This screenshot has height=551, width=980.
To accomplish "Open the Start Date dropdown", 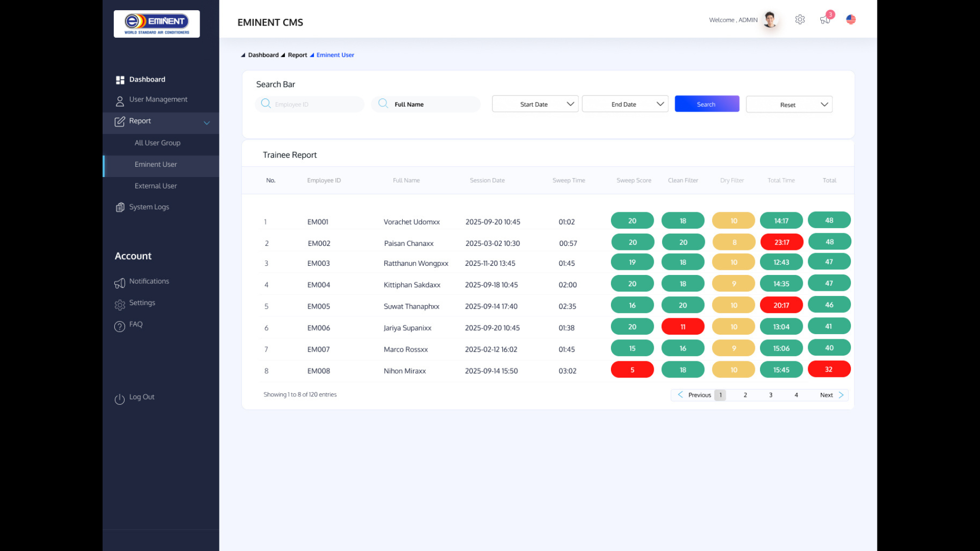I will coord(535,104).
